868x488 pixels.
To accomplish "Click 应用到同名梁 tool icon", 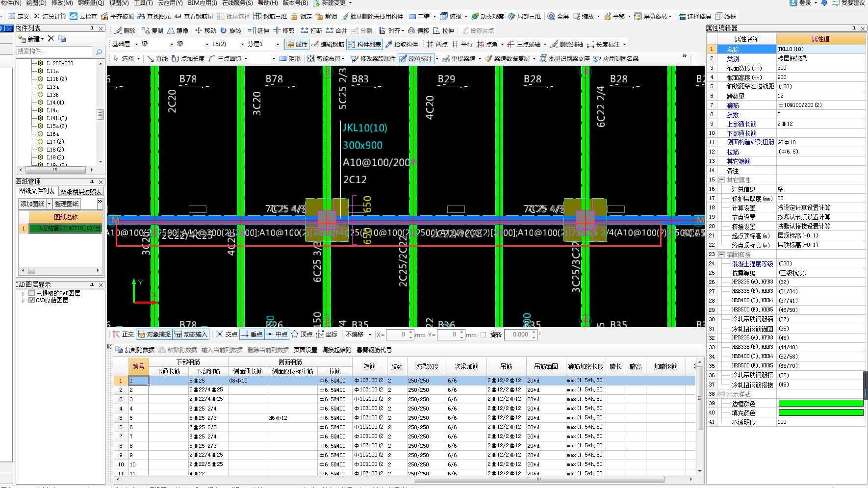I will coord(597,58).
